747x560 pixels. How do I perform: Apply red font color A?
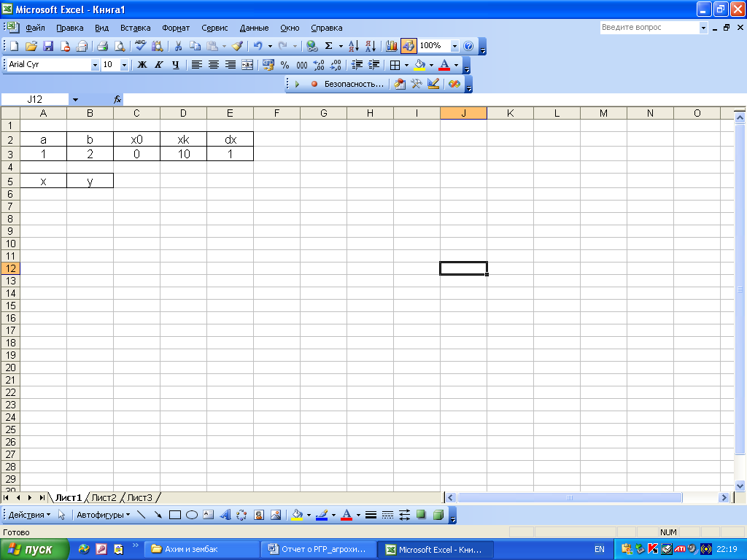tap(444, 65)
